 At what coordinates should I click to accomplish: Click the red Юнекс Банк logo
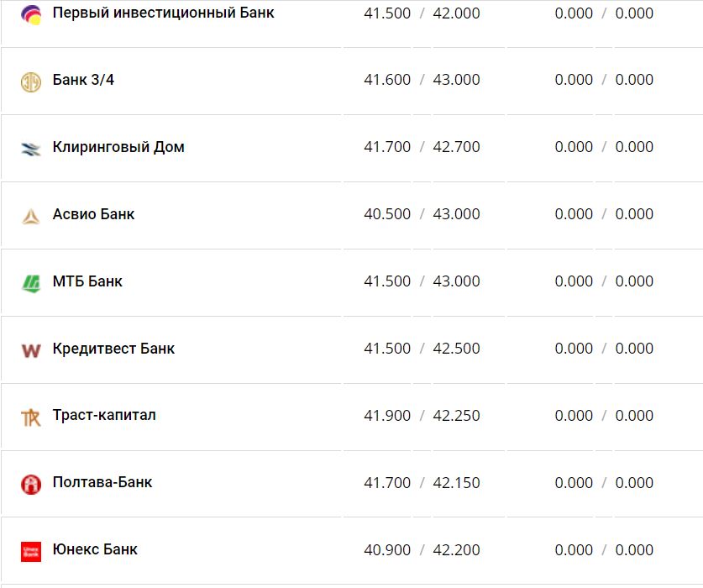[x=31, y=551]
